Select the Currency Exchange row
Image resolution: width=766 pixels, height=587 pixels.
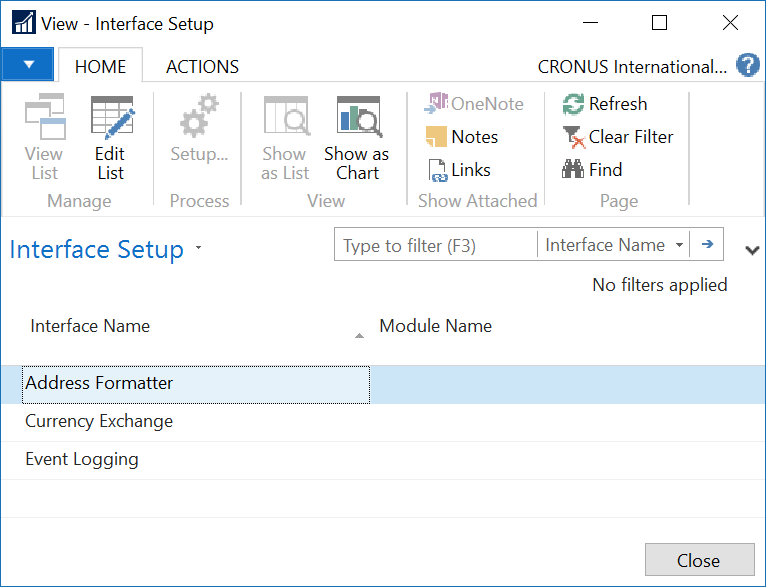(x=383, y=421)
